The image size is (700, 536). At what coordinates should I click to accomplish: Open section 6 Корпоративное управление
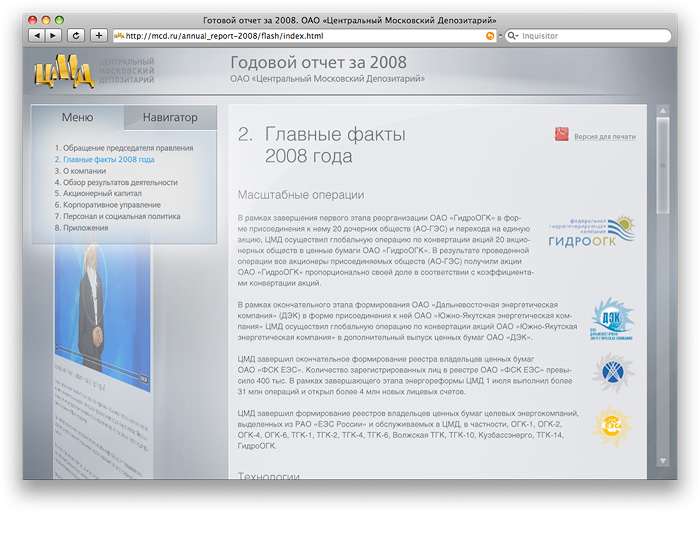(108, 205)
